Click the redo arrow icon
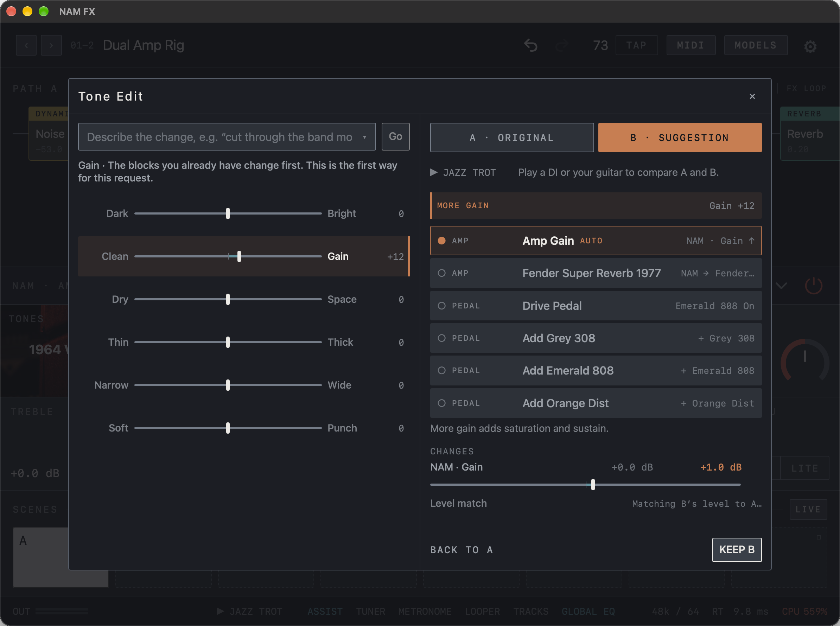 [562, 45]
